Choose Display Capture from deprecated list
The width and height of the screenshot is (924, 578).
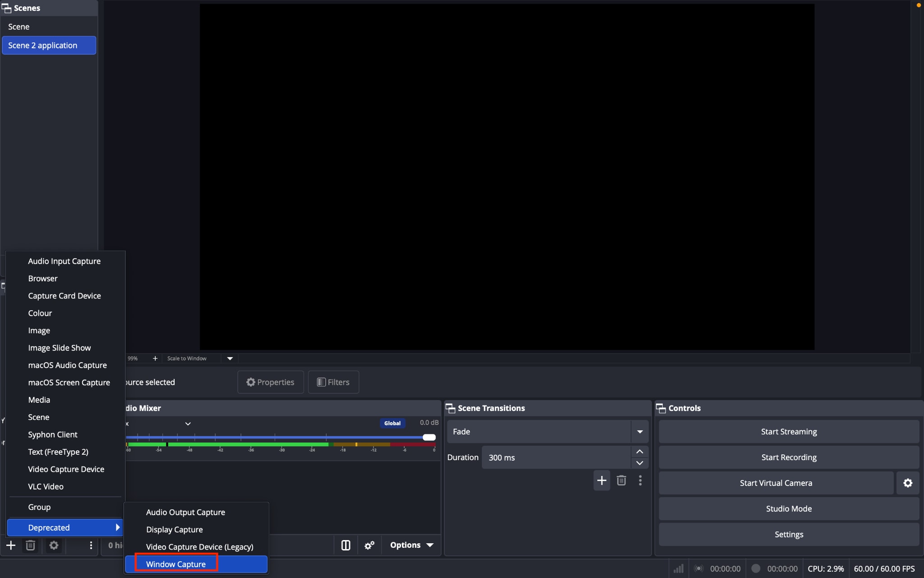(196, 529)
